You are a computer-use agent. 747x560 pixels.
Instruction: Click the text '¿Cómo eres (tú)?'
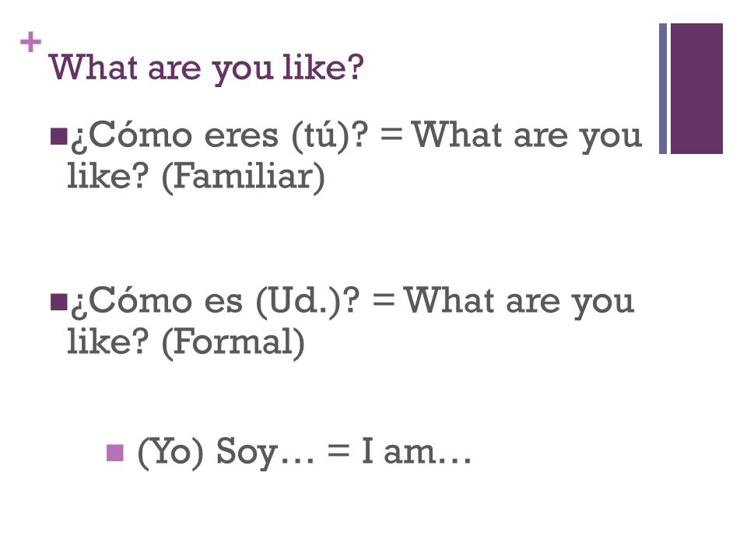pos(220,137)
